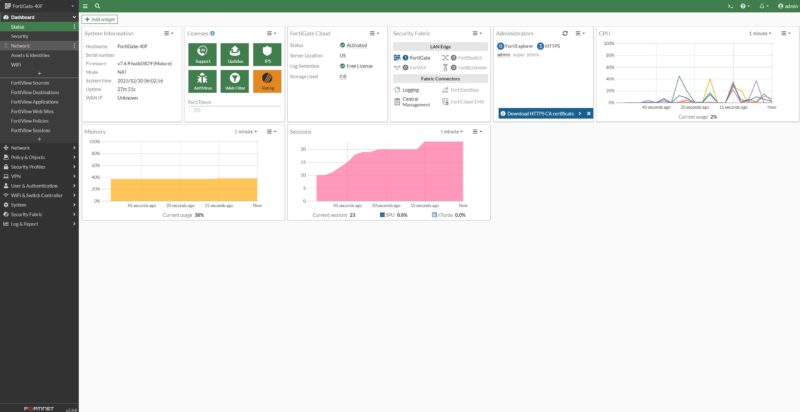Open Assets & Identities dashboard
Image resolution: width=800 pixels, height=412 pixels.
click(39, 55)
